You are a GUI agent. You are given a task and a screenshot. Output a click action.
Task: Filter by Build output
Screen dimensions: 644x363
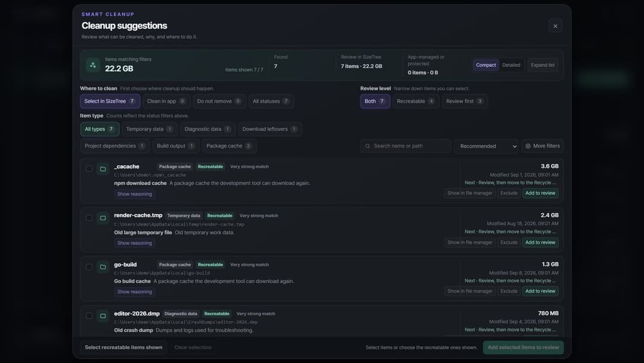pos(176,146)
